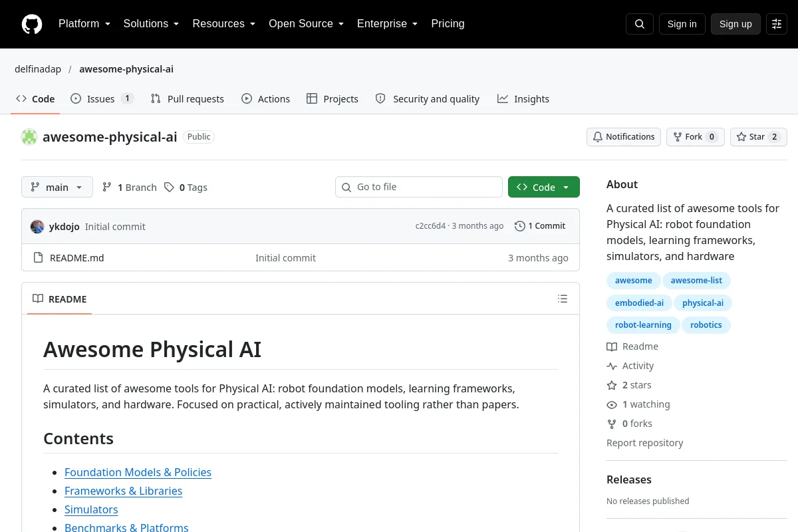
Task: Switch to the Insights tab
Action: [523, 99]
